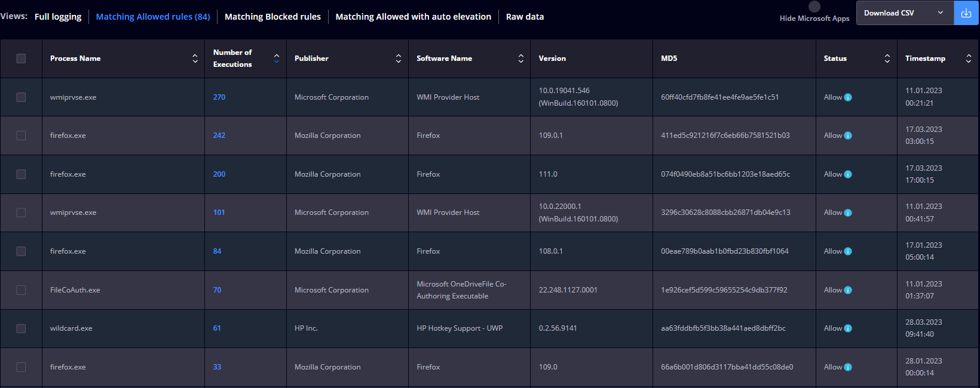
Task: Open the 70 executions link
Action: [217, 290]
